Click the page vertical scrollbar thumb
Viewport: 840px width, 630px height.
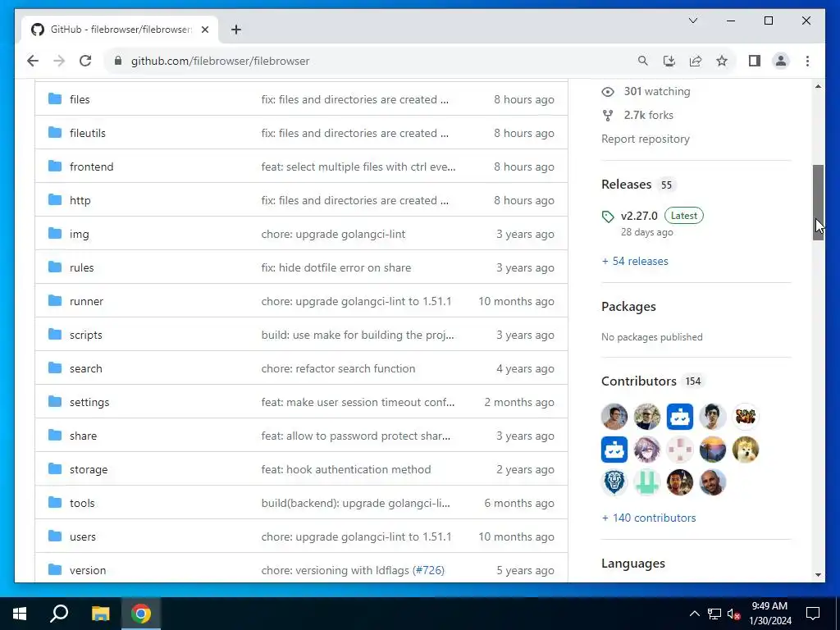[818, 203]
